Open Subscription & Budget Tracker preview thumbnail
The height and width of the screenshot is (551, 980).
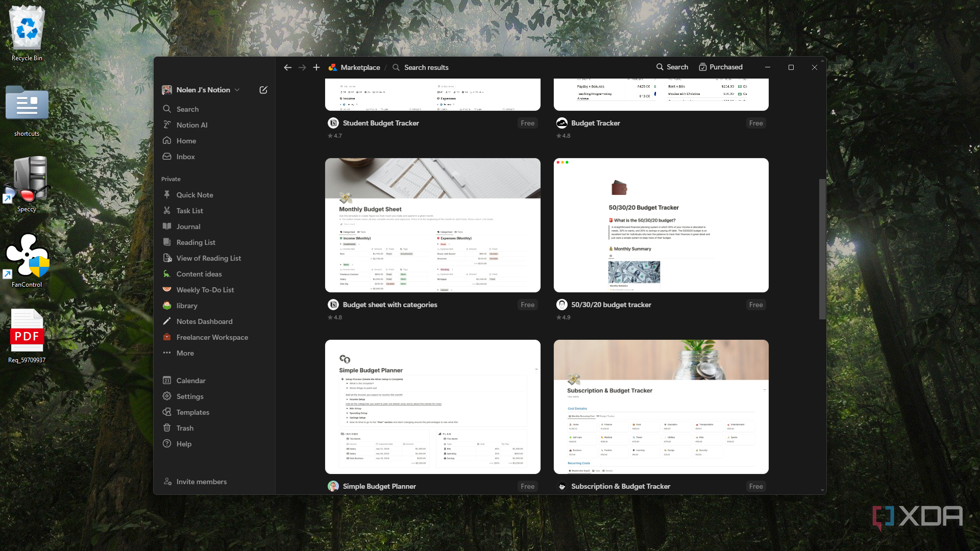(x=661, y=407)
